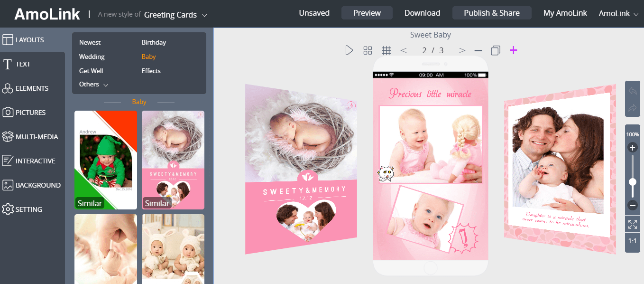
Task: Show all pages in thumbnail grid view
Action: pyautogui.click(x=368, y=50)
